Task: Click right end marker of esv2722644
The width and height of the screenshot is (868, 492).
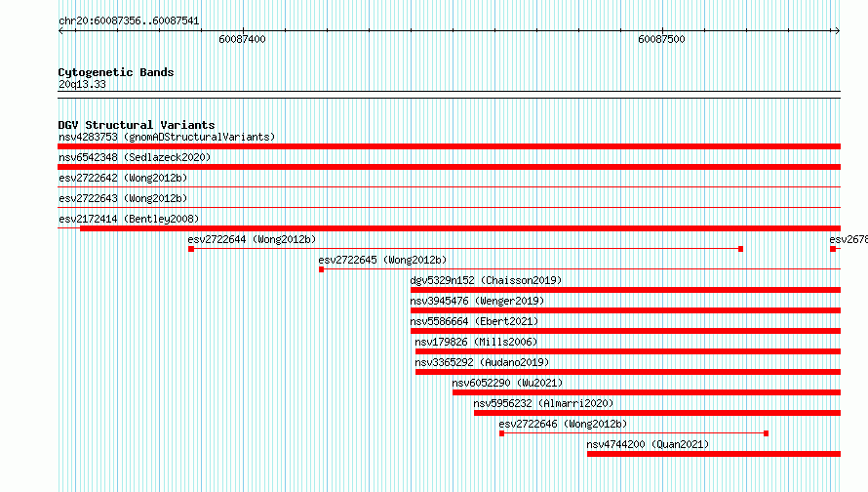Action: pos(740,249)
